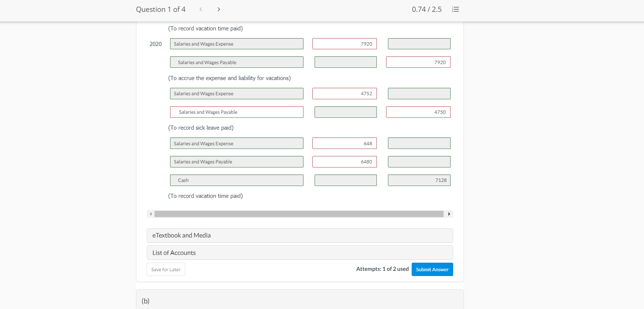This screenshot has width=644, height=309.
Task: Expand the eTextbook and Media section
Action: [x=300, y=236]
